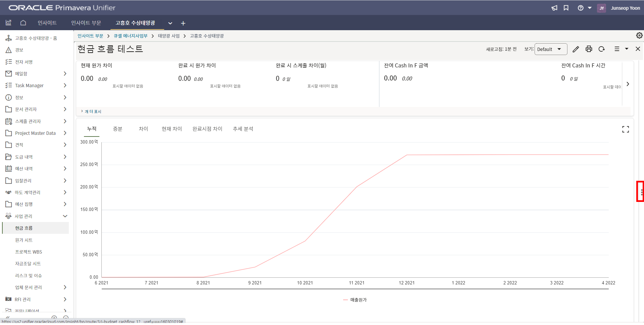Open the Default view dropdown
Image resolution: width=644 pixels, height=325 pixels.
click(550, 49)
